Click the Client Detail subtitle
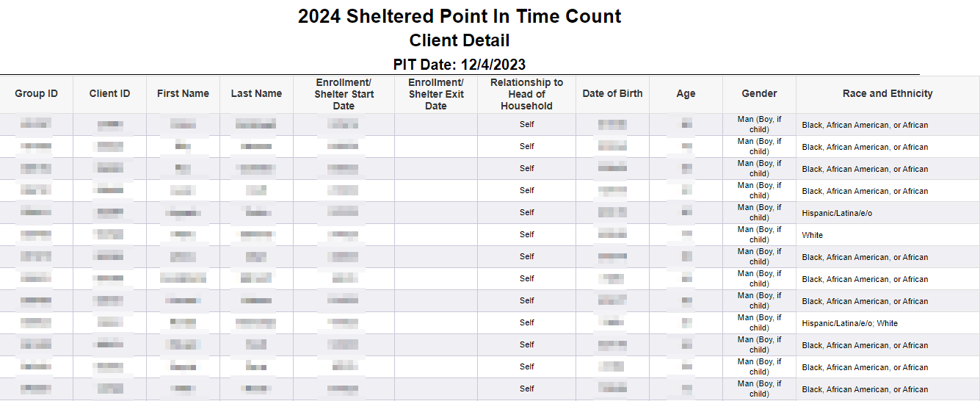The height and width of the screenshot is (401, 980). click(x=460, y=40)
